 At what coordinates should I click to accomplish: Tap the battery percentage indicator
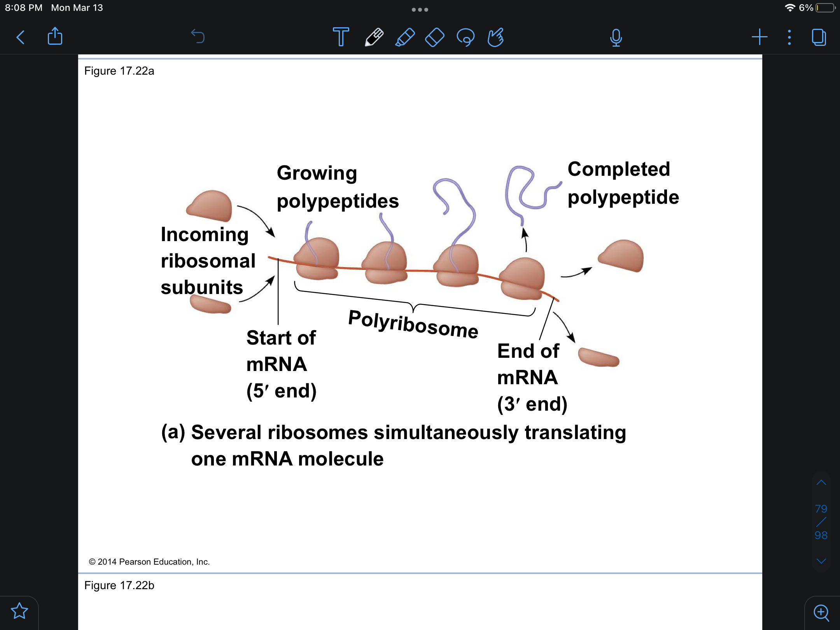point(806,8)
